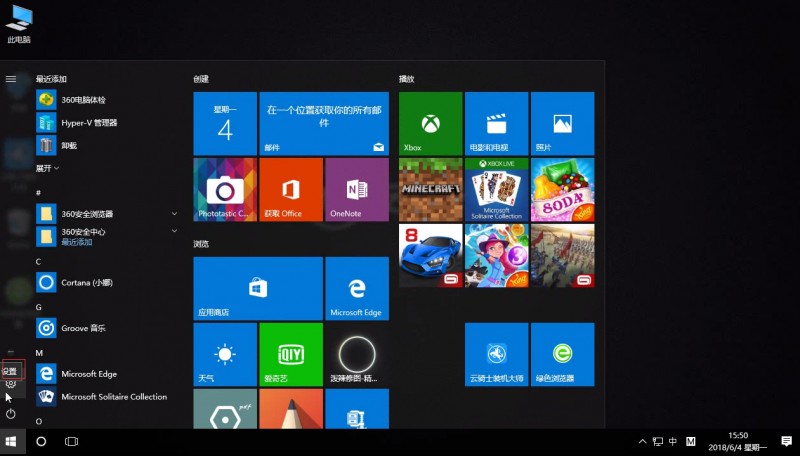The image size is (800, 456).
Task: Launch the Xbox tile
Action: point(431,123)
